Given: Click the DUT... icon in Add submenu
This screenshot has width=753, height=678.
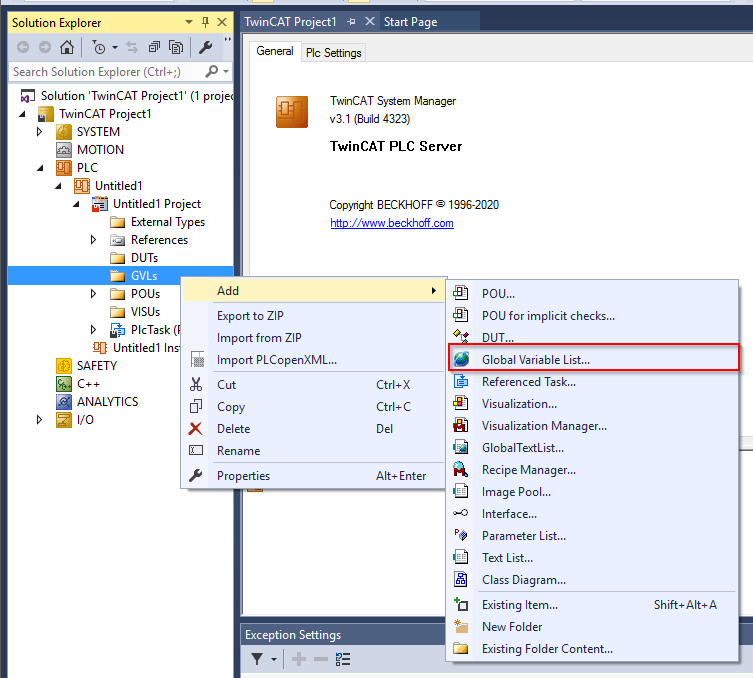Looking at the screenshot, I should [x=461, y=336].
